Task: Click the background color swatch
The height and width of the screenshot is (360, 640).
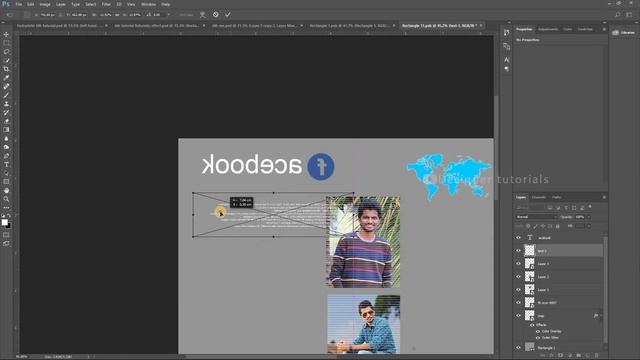Action: coord(9,226)
